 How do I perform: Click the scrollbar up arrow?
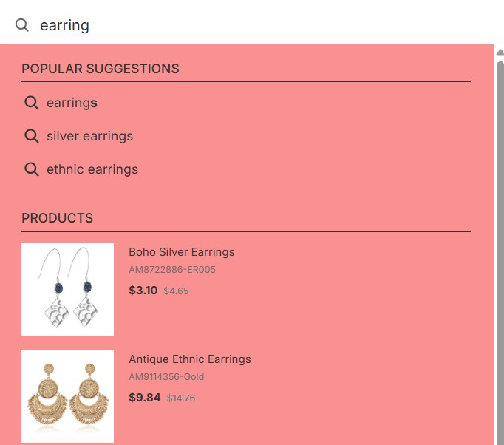pyautogui.click(x=500, y=50)
